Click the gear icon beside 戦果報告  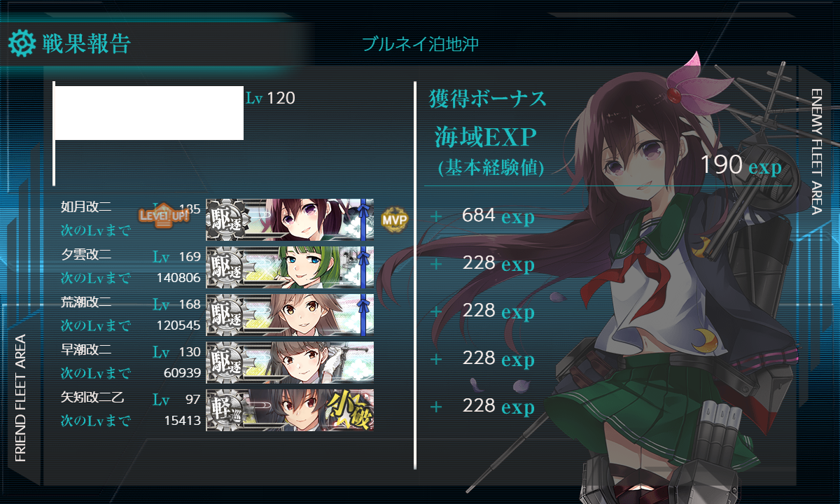[x=22, y=43]
